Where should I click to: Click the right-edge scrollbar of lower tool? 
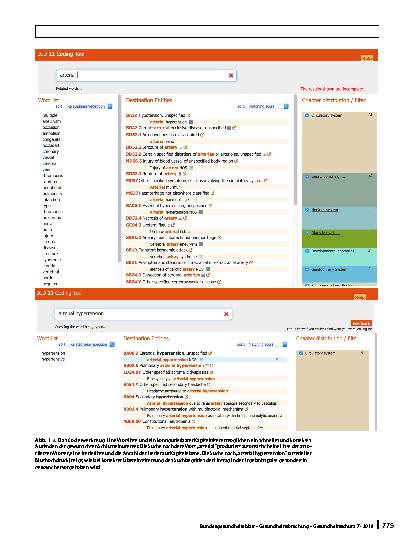pyautogui.click(x=376, y=382)
